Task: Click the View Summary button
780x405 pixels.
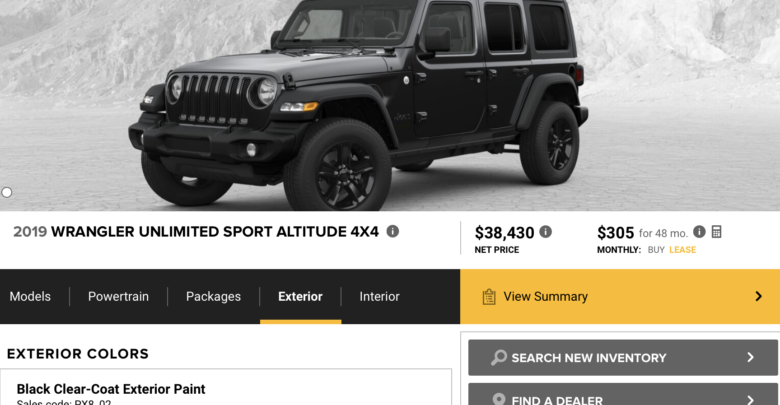Action: (x=620, y=297)
